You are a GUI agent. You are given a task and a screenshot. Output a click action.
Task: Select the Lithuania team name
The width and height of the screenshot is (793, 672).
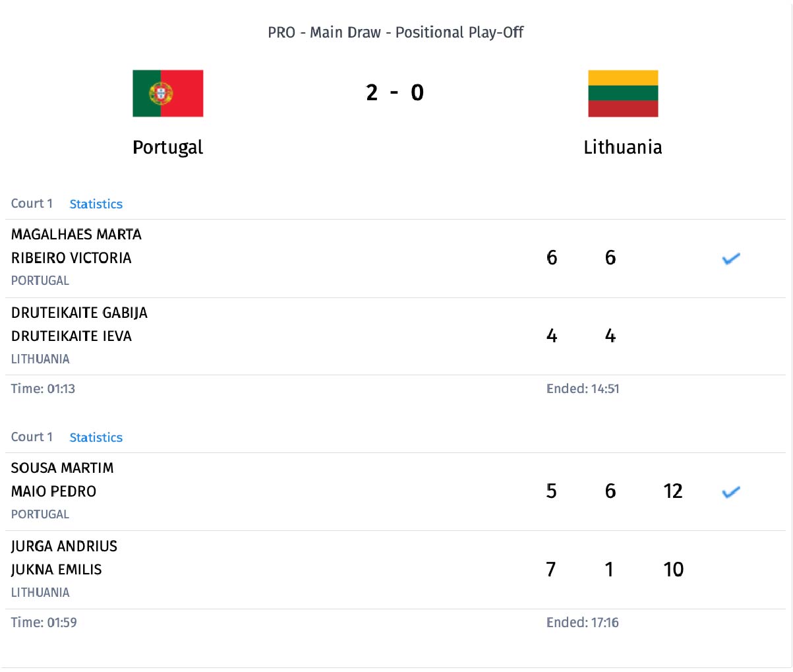coord(622,147)
